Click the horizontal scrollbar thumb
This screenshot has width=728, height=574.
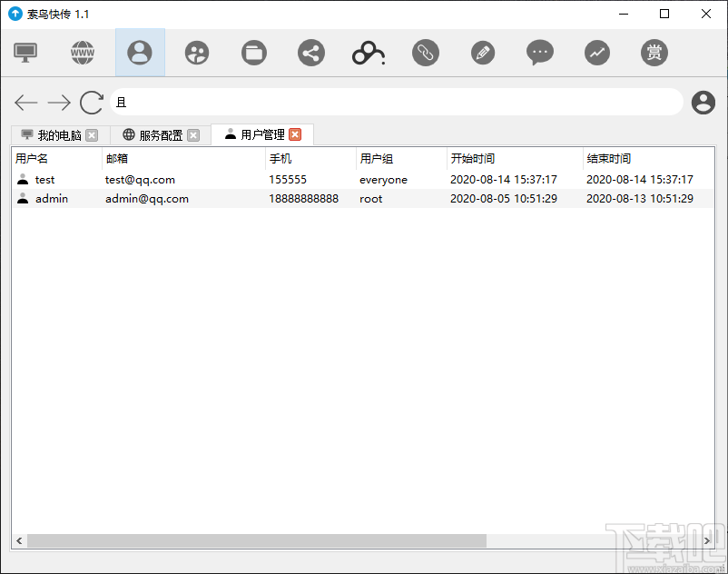tap(257, 540)
